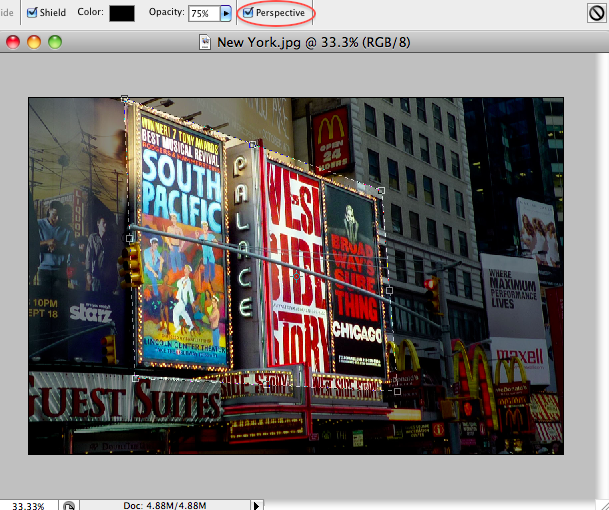
Task: Click the top-edge midpoint crop handle
Action: pos(252,144)
